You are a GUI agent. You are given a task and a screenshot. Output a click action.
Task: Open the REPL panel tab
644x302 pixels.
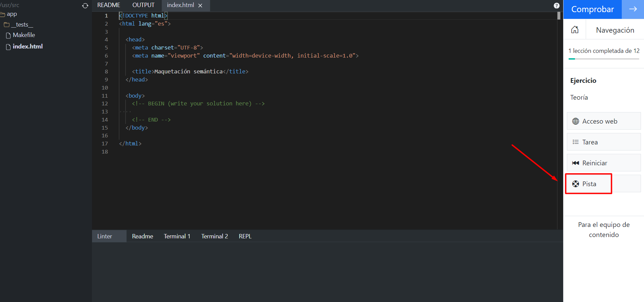click(245, 236)
